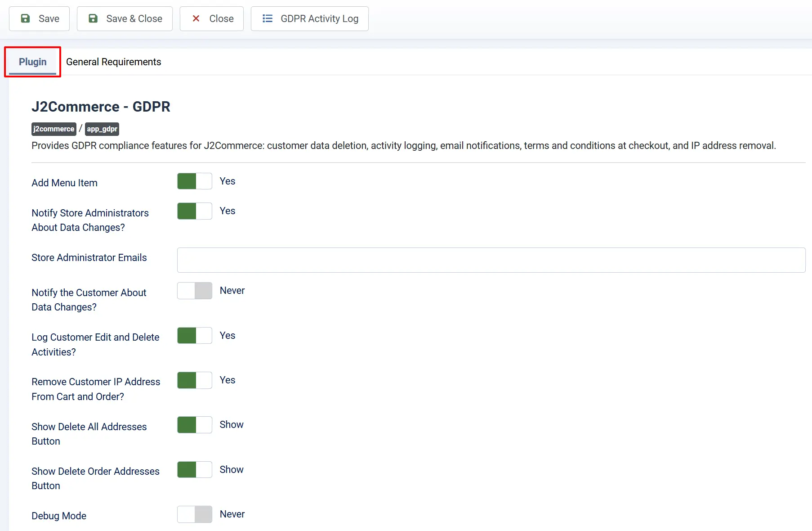Open the General Requirements tab
Screen dimensions: 812x531
pos(113,62)
